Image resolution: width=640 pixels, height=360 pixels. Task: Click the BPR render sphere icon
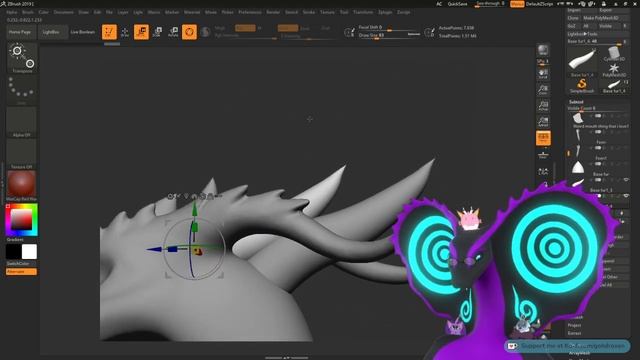pos(543,50)
